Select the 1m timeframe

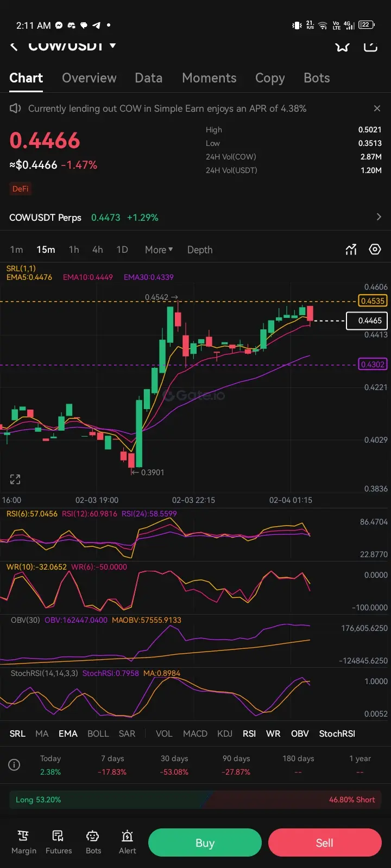17,250
